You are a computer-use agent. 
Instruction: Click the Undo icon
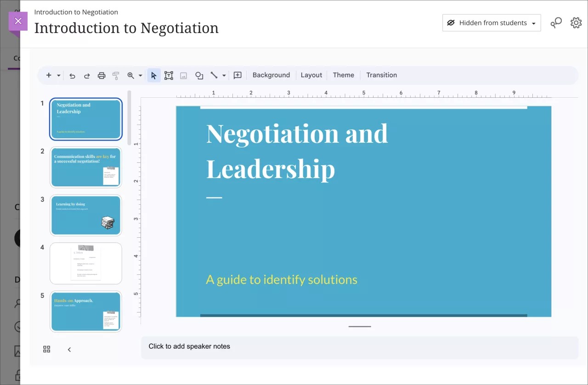[72, 75]
